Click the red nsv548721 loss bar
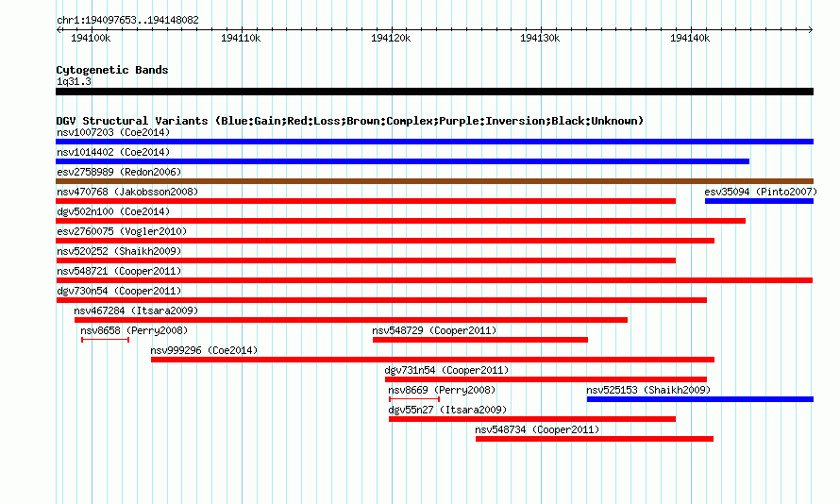Image resolution: width=840 pixels, height=504 pixels. pyautogui.click(x=434, y=280)
